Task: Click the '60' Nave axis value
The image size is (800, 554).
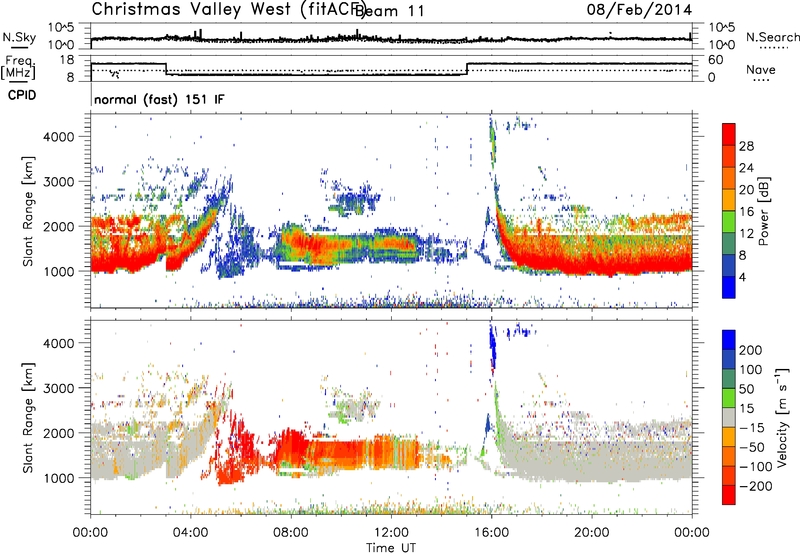Action: point(716,60)
